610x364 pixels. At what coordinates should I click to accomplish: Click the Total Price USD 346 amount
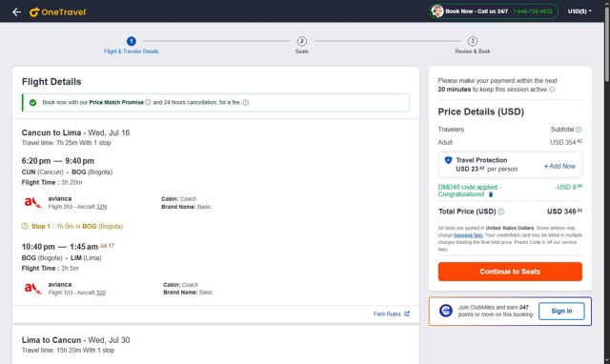click(x=564, y=212)
